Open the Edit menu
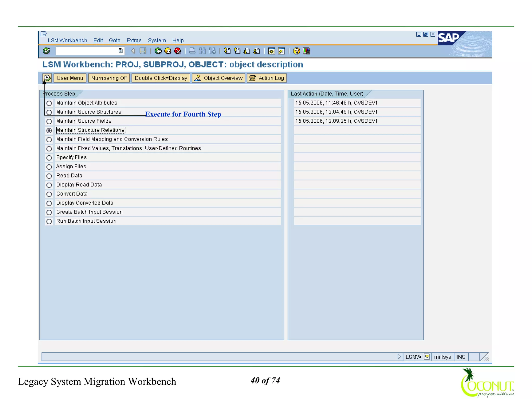 tap(98, 41)
